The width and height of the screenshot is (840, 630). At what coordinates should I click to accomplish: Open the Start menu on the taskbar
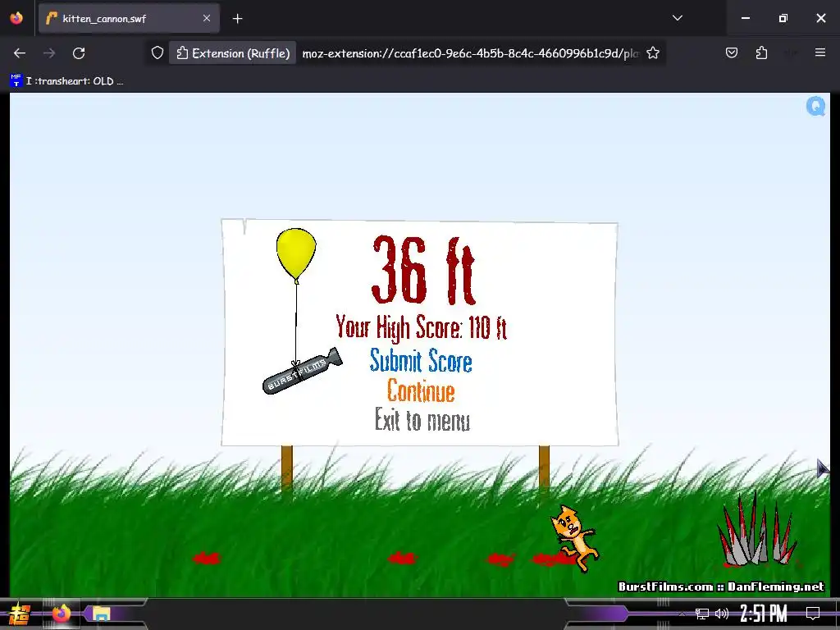pyautogui.click(x=20, y=614)
